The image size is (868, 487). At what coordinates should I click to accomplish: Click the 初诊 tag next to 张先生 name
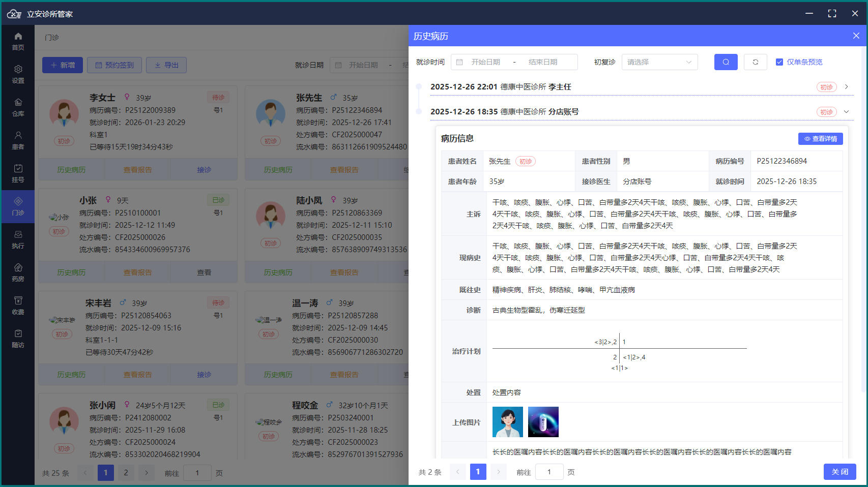point(526,161)
